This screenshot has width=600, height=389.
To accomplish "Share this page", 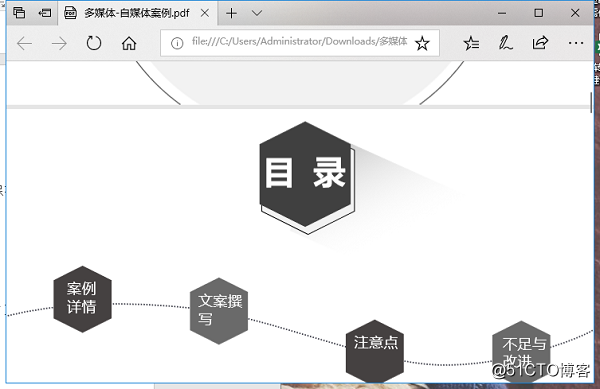I will [x=540, y=42].
